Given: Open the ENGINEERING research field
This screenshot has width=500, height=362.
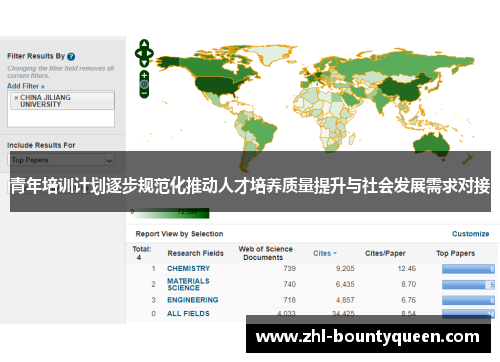Looking at the screenshot, I should pyautogui.click(x=193, y=300).
